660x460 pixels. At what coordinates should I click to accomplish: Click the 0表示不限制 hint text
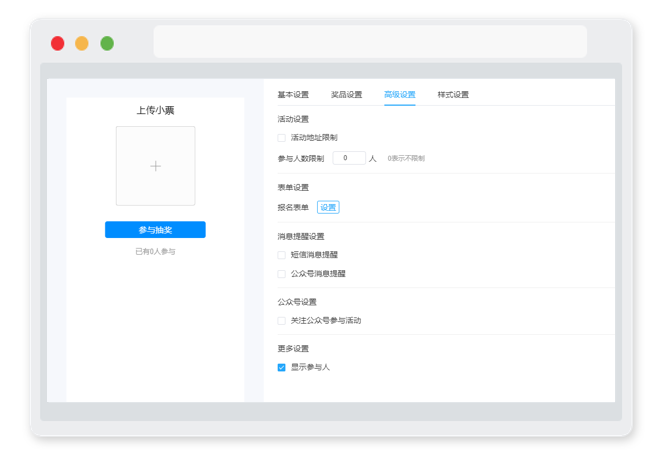(x=406, y=159)
